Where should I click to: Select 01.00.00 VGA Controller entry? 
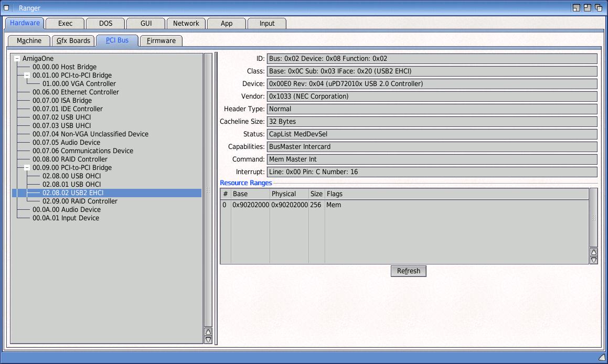[x=79, y=84]
